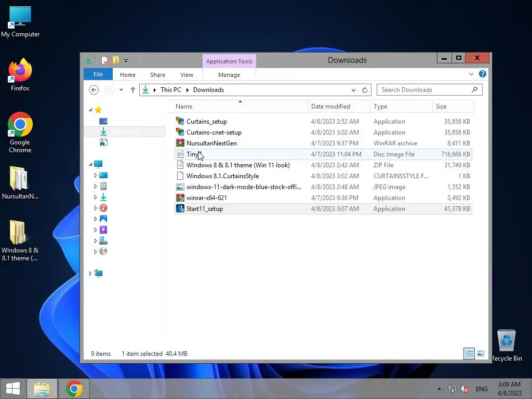Click the Curtains_setup file icon

tap(180, 121)
